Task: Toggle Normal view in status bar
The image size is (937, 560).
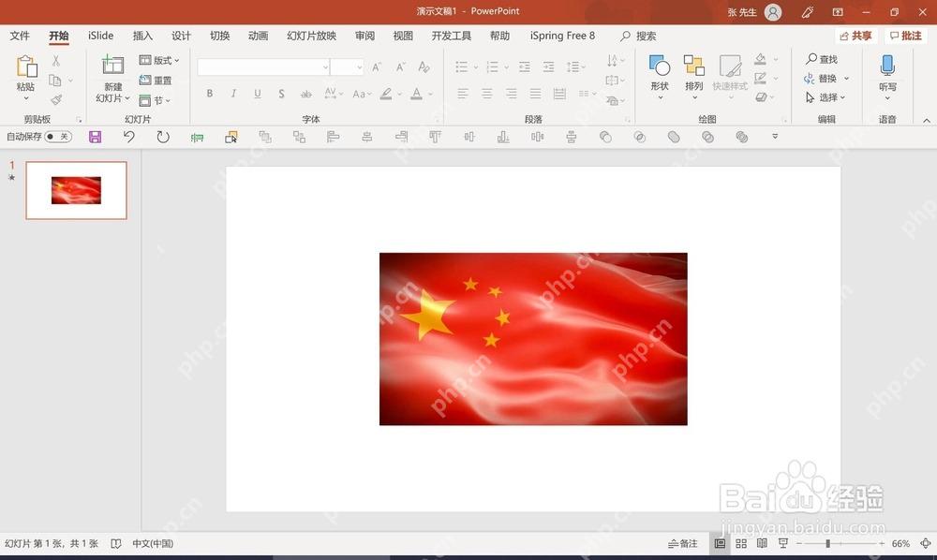Action: [720, 543]
